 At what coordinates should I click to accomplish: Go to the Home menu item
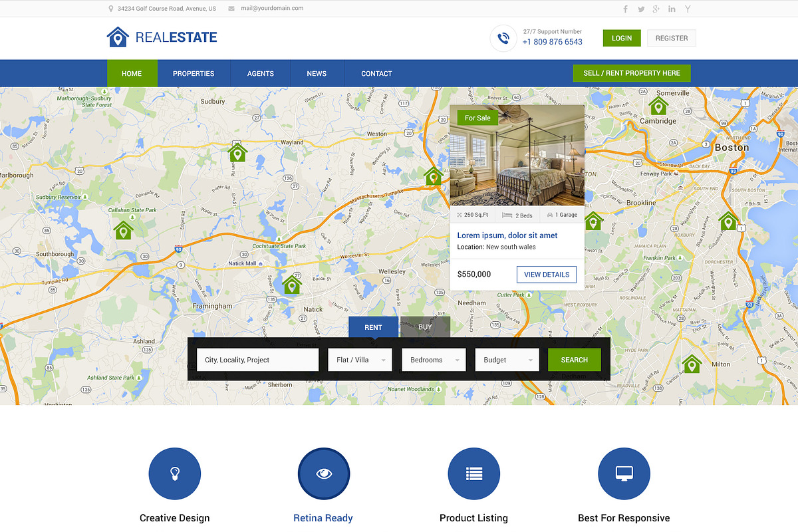[x=132, y=73]
